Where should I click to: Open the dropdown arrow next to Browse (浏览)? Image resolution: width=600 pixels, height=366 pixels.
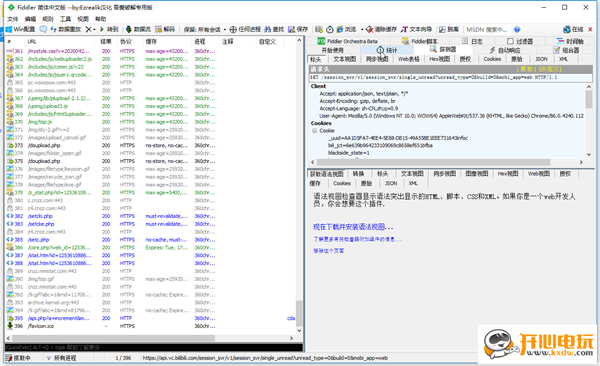(362, 29)
